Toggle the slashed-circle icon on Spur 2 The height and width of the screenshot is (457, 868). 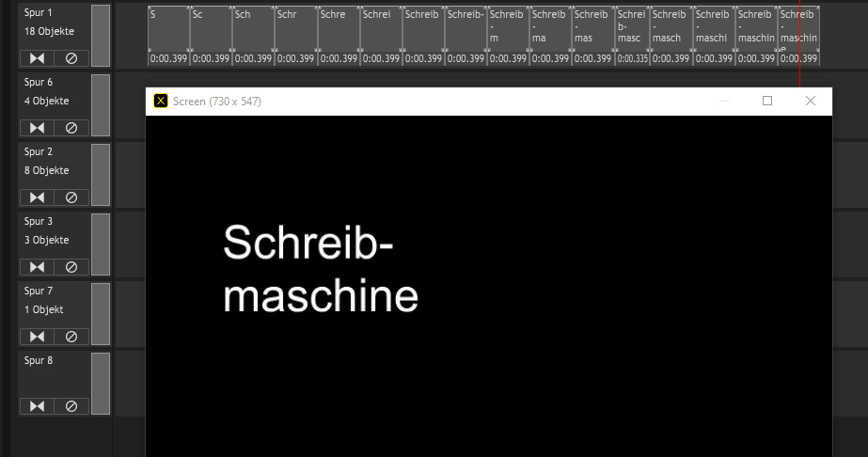coord(71,197)
